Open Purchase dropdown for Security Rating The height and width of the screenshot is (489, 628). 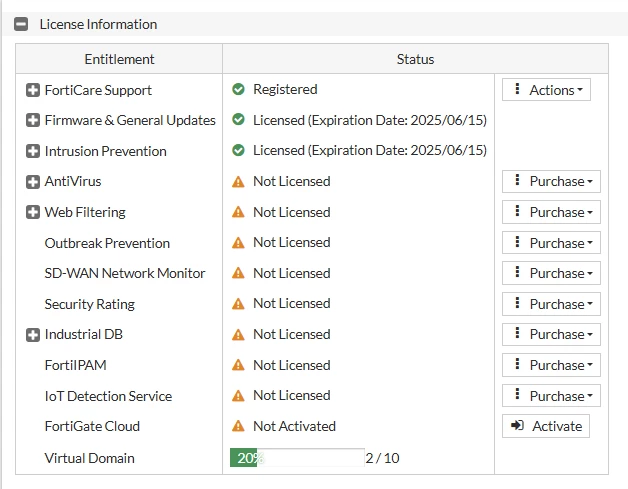click(x=551, y=304)
